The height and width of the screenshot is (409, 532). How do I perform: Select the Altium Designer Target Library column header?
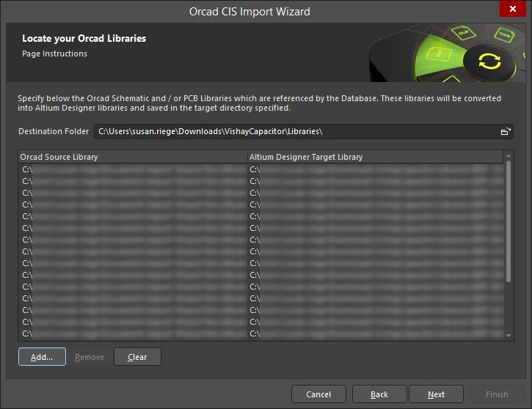[375, 157]
